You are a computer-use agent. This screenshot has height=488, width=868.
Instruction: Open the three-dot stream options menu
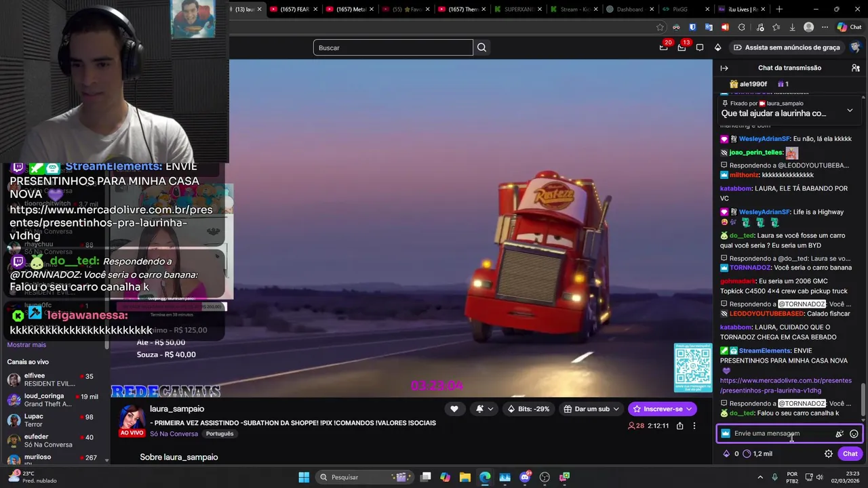pyautogui.click(x=694, y=426)
